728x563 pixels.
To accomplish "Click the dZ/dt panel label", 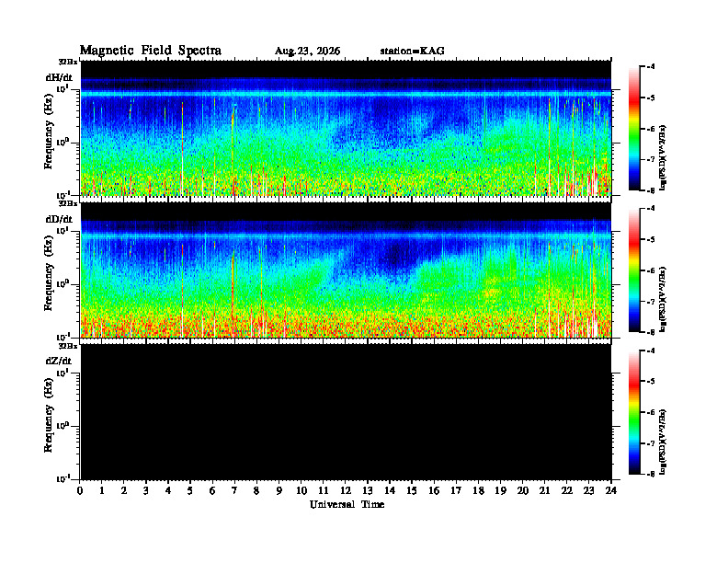I will tap(59, 361).
